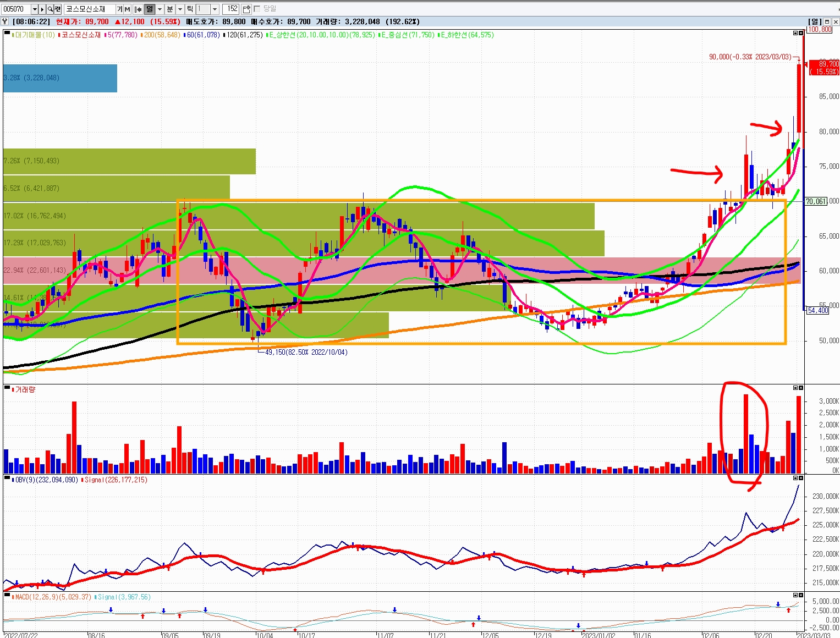The image size is (840, 638).
Task: Select the 틱 tick chart tab
Action: [x=190, y=9]
